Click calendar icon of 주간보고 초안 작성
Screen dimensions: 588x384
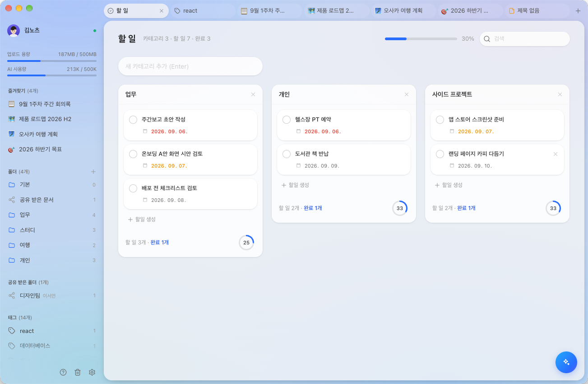(x=145, y=131)
